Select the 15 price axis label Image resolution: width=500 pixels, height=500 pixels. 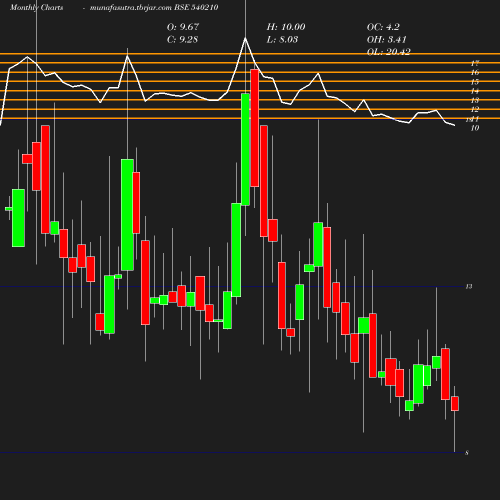tap(475, 82)
